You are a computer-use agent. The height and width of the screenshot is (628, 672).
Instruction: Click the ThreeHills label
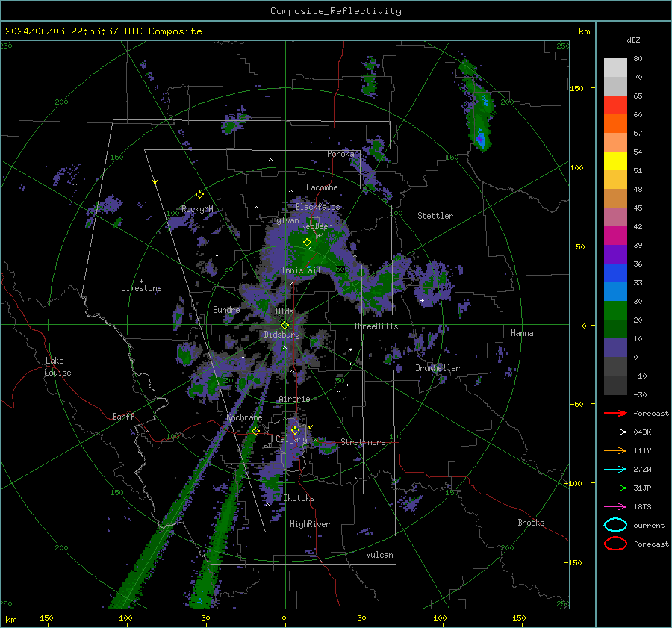[x=376, y=326]
